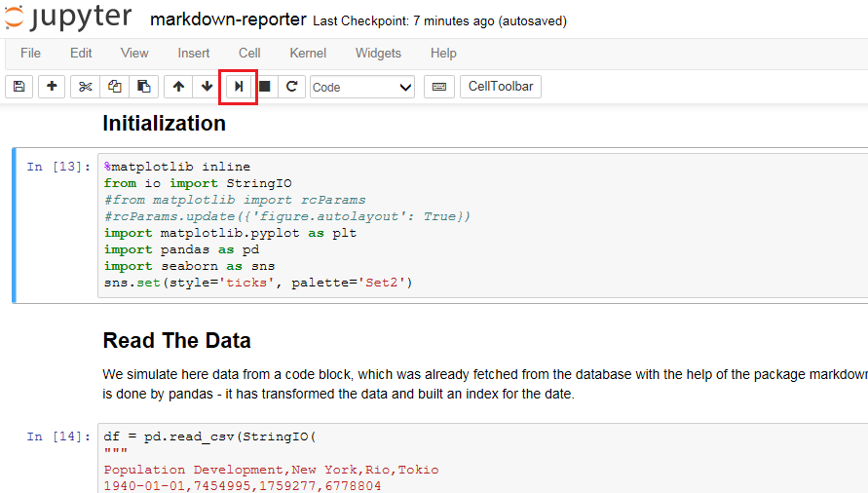Screen dimensions: 868x493
Task: Paste cells below
Action: point(144,87)
